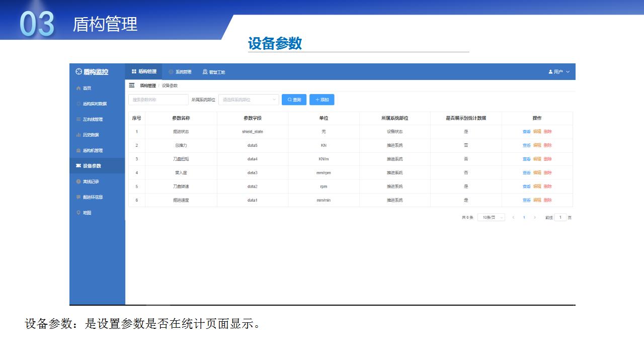The height and width of the screenshot is (362, 644).
Task: Open 地图 map item in sidebar
Action: tap(87, 213)
